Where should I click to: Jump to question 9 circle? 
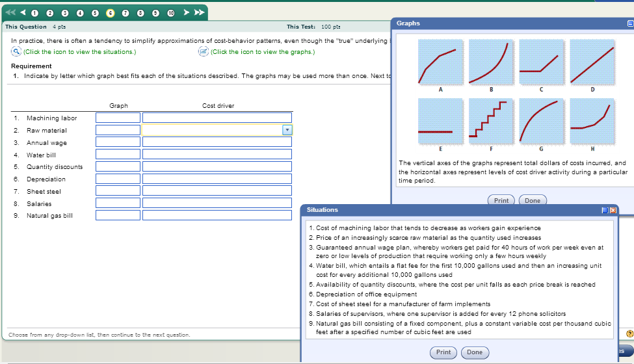[x=155, y=14]
